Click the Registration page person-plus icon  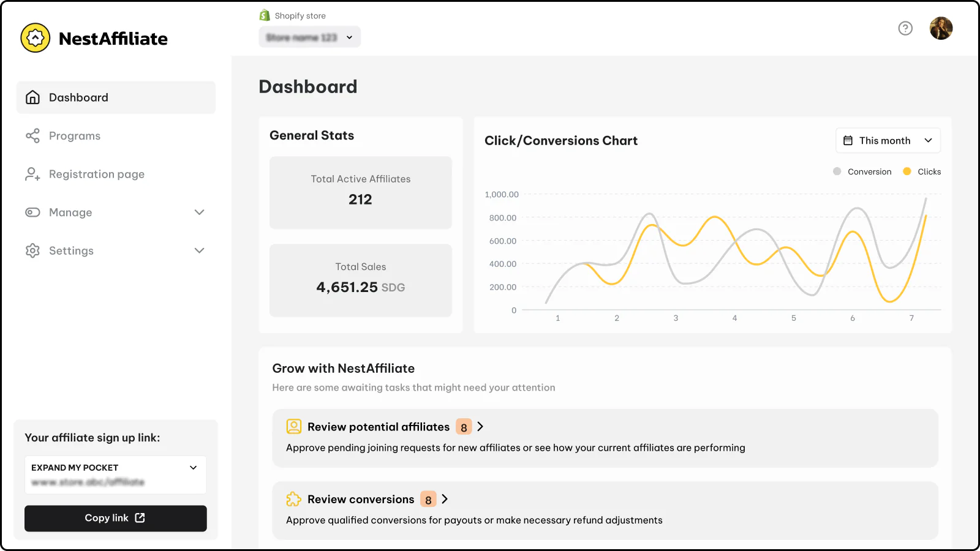point(33,174)
